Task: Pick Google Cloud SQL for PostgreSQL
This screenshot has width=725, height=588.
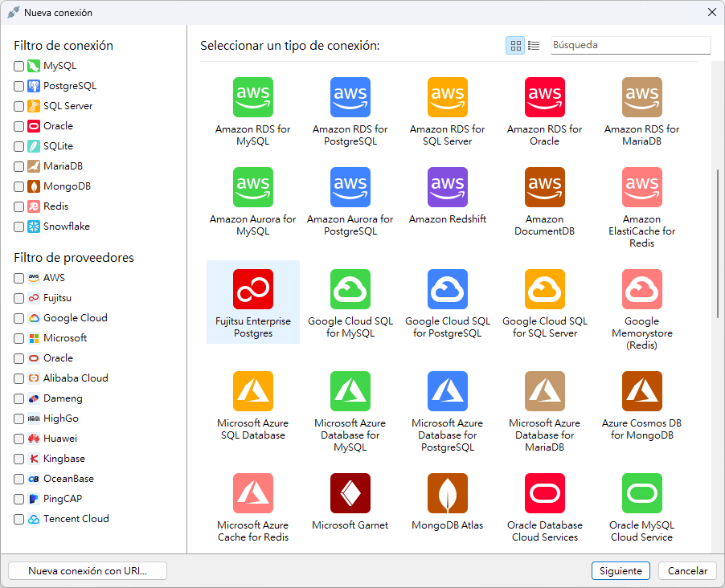Action: coord(447,290)
